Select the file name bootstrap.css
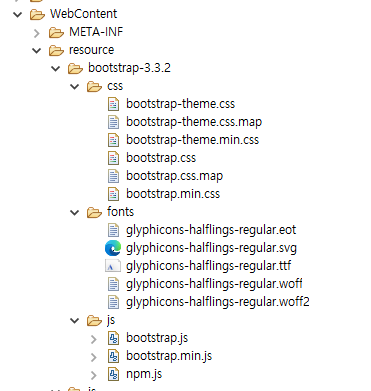371x391 pixels. (x=161, y=158)
